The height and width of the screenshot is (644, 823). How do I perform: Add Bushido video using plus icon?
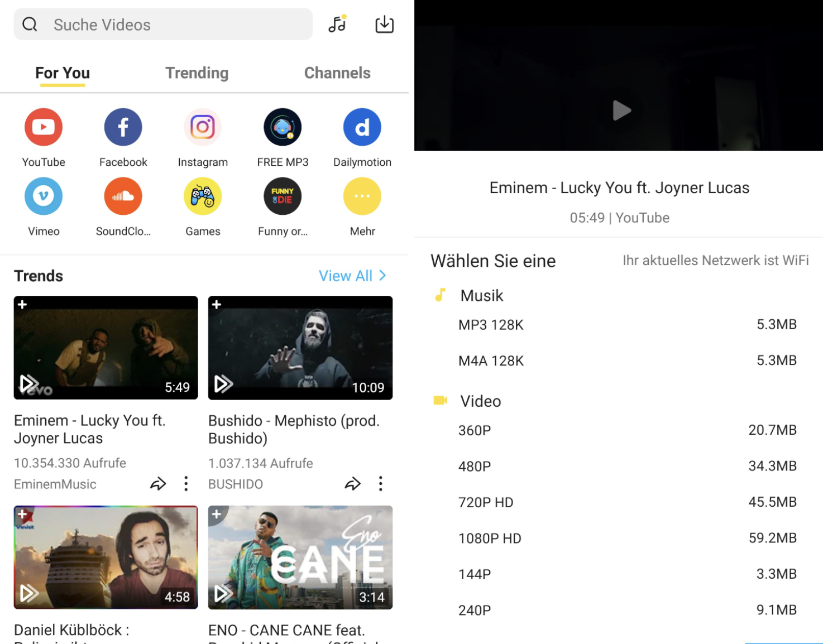[x=217, y=305]
